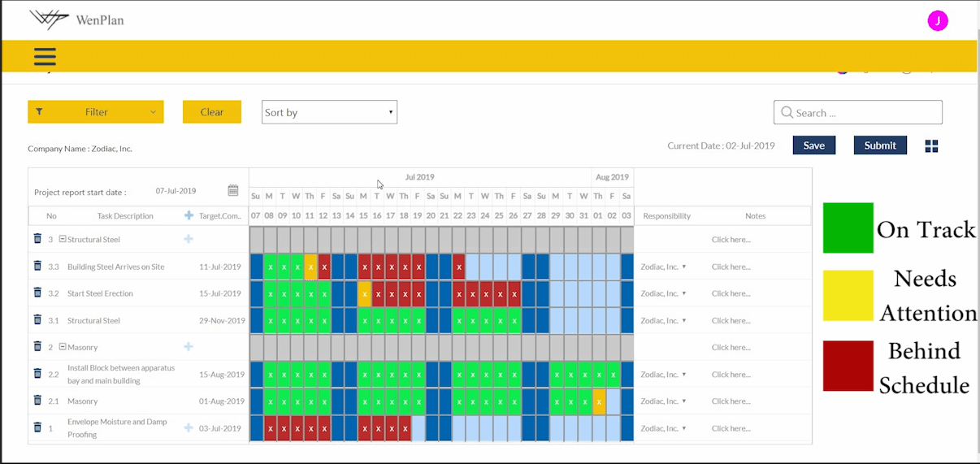
Task: Toggle the yellow Thursday 11 cell for task 3.3
Action: (310, 267)
